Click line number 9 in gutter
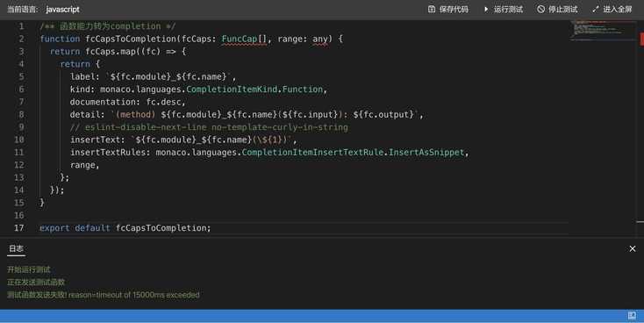 click(x=21, y=127)
